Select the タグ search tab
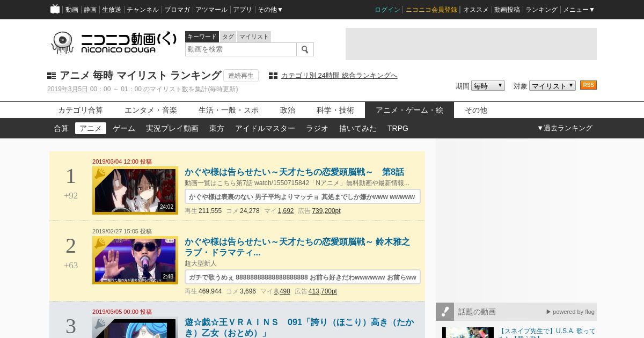The width and height of the screenshot is (644, 338). (x=228, y=36)
